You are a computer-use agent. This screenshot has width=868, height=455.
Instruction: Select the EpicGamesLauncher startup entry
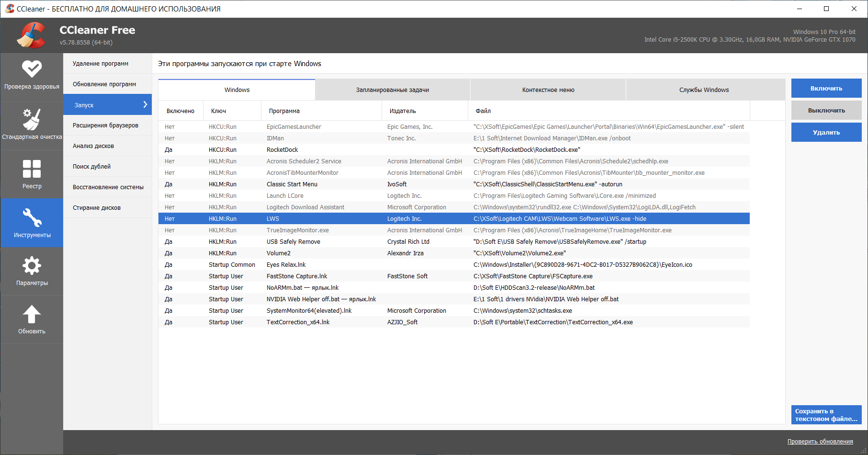click(454, 127)
